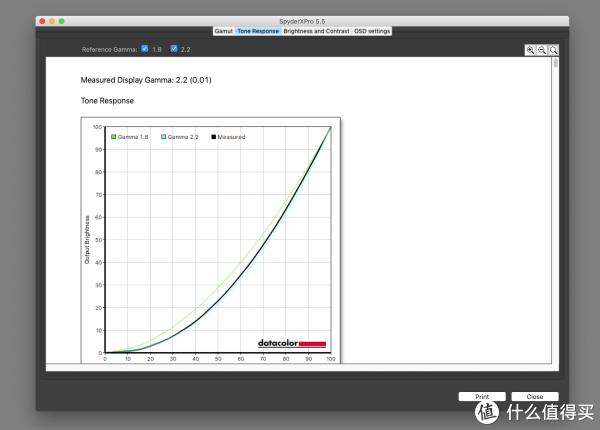Select the Tone Response tab

(258, 31)
